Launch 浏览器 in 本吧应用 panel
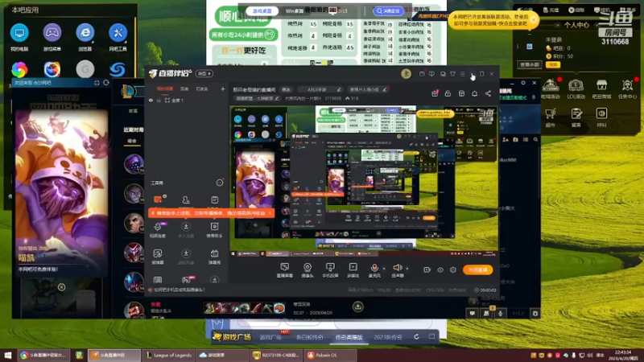 pos(85,37)
